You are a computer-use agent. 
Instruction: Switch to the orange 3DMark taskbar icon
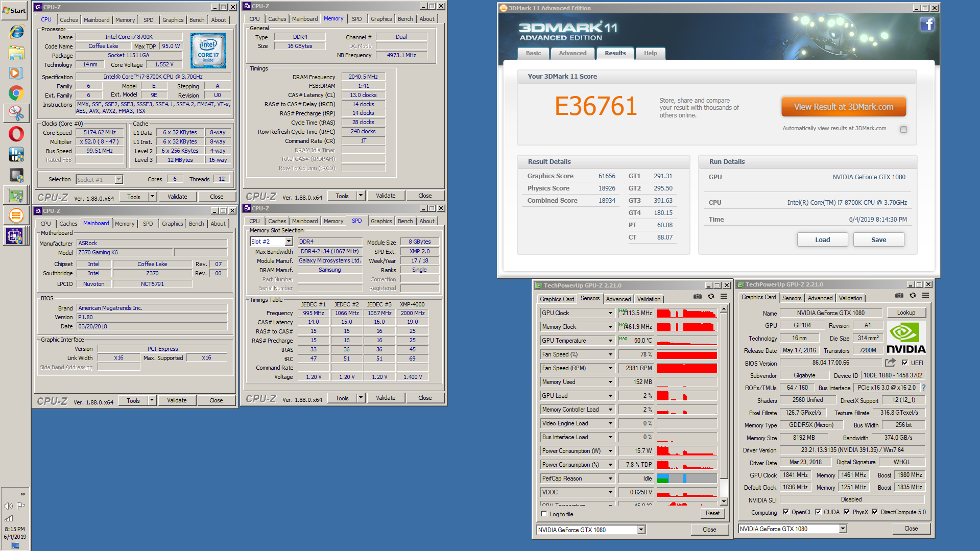point(16,215)
